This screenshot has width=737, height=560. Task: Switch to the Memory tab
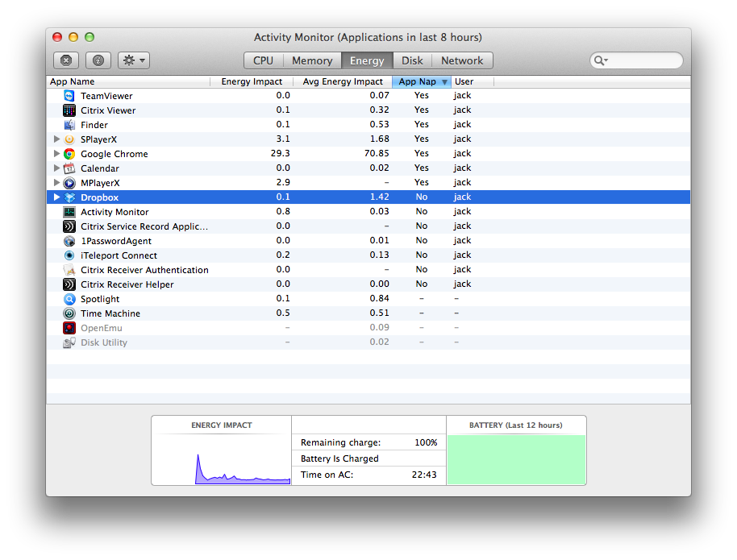312,60
